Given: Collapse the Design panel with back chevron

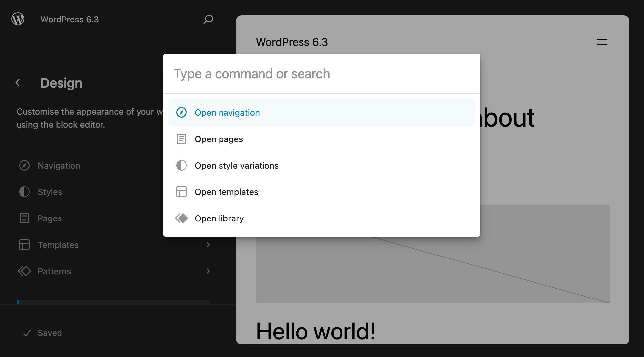Looking at the screenshot, I should [17, 83].
